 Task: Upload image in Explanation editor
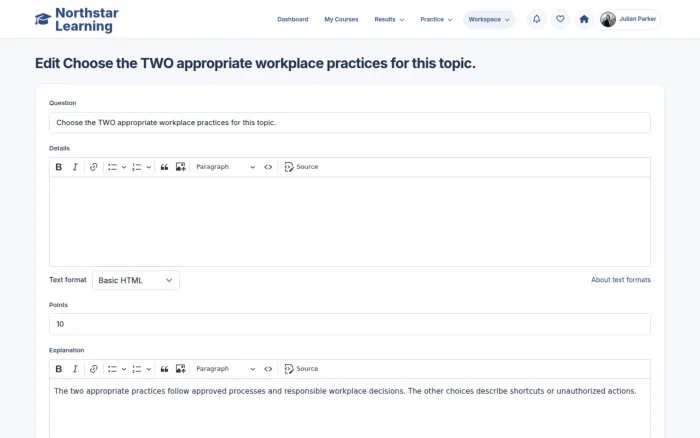180,369
